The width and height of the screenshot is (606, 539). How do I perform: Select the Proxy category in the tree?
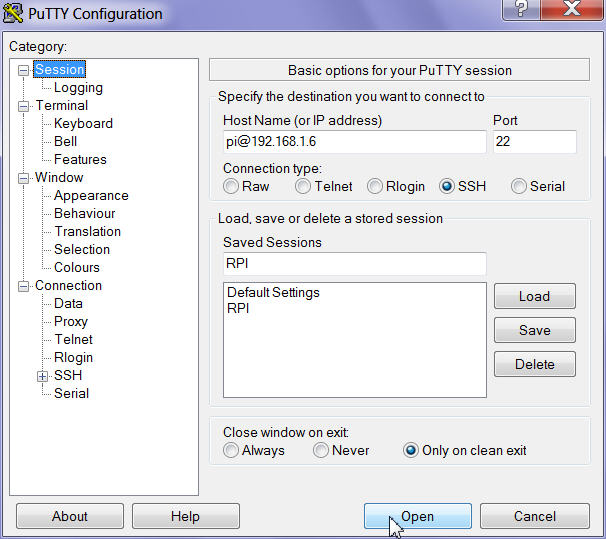point(71,321)
